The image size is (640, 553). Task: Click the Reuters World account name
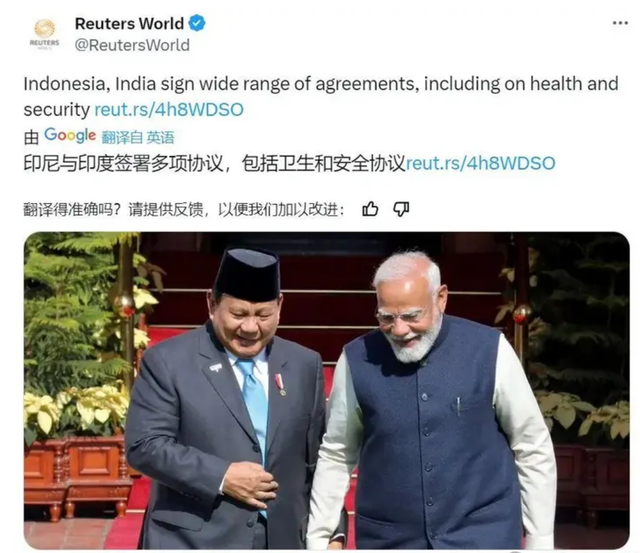click(129, 24)
